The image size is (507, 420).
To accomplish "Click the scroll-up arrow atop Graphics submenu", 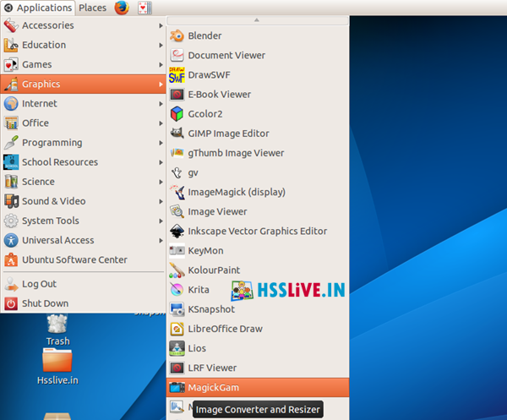I will pos(258,20).
